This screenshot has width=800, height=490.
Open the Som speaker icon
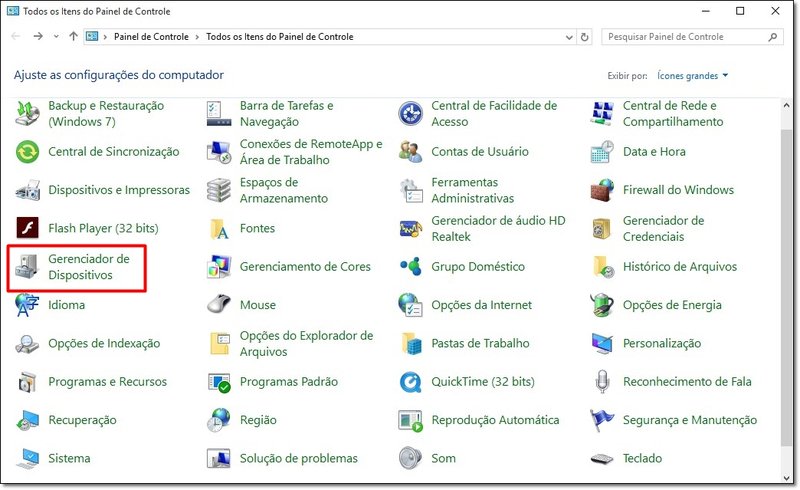[x=410, y=458]
